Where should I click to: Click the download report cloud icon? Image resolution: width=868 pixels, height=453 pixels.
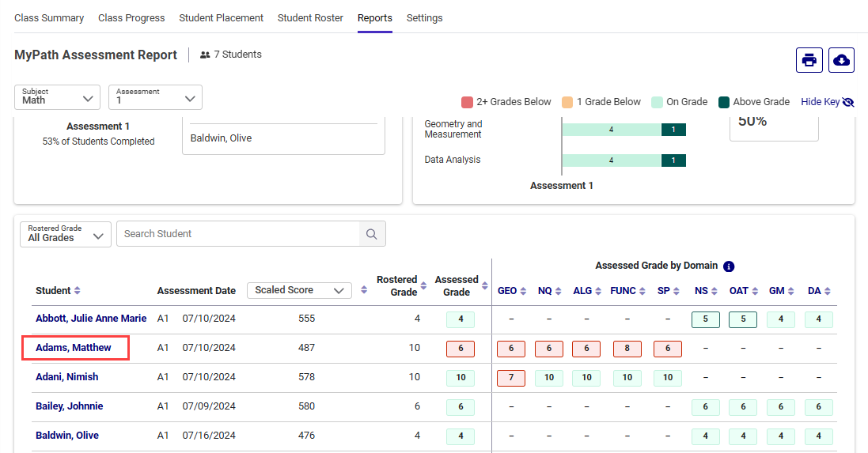841,60
